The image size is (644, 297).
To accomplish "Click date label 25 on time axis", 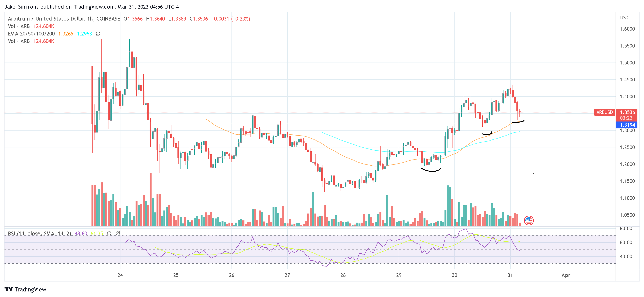I will pos(176,275).
